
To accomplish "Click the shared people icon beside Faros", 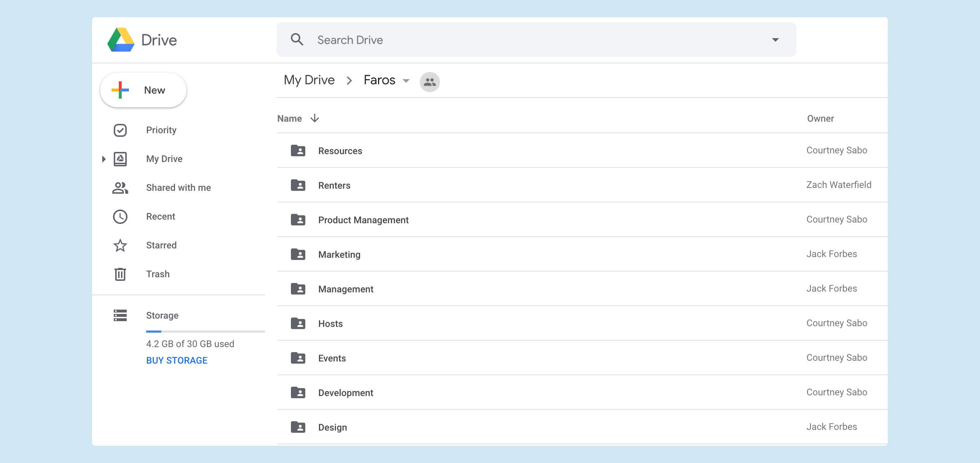I will click(x=430, y=82).
